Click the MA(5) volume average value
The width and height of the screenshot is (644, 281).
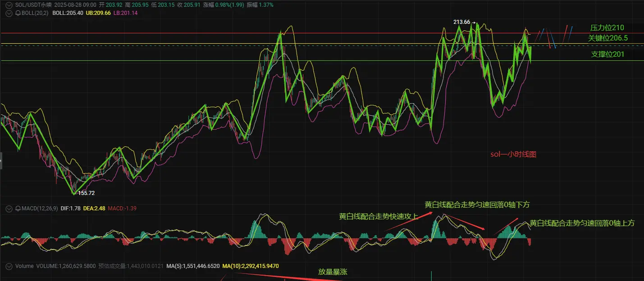point(193,266)
